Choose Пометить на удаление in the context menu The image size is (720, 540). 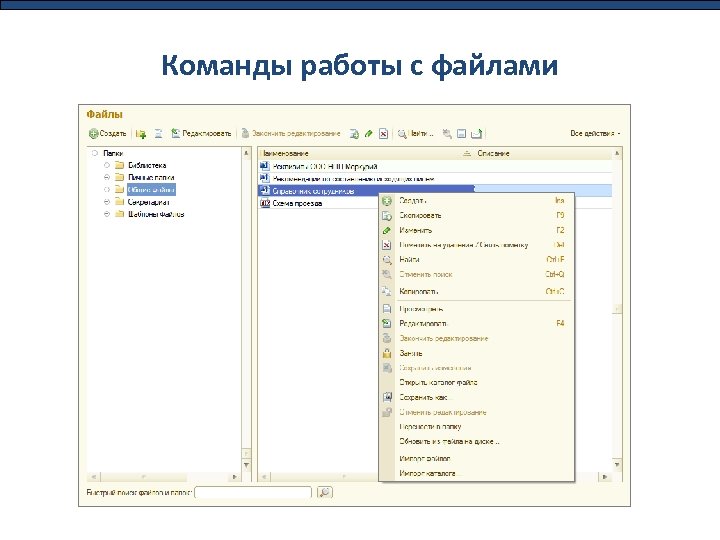pos(476,245)
